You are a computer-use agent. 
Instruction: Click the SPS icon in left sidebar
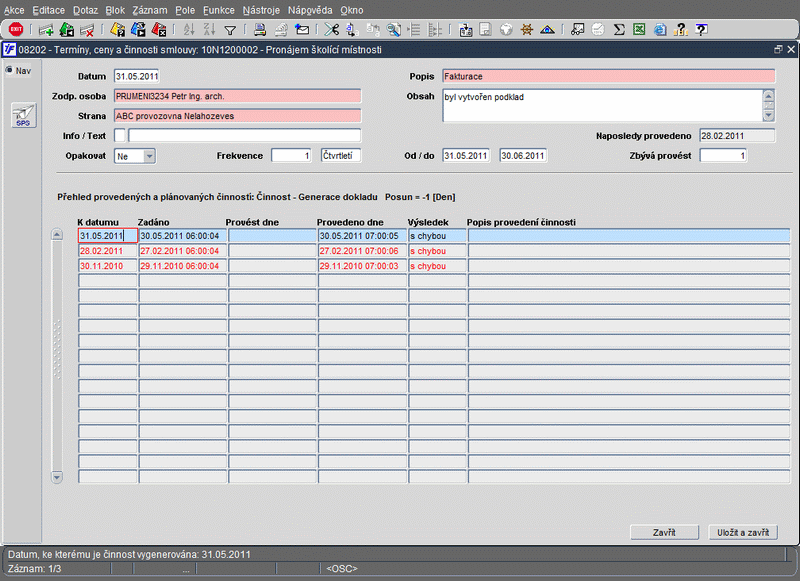23,115
